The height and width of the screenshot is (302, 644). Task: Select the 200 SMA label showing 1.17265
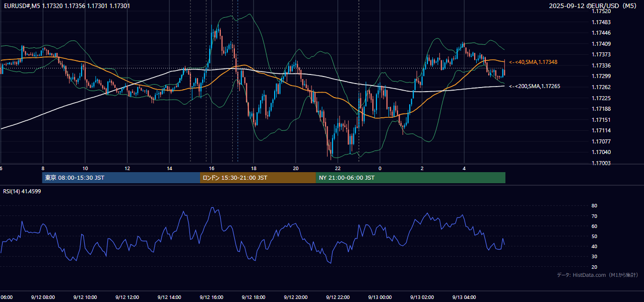click(535, 86)
